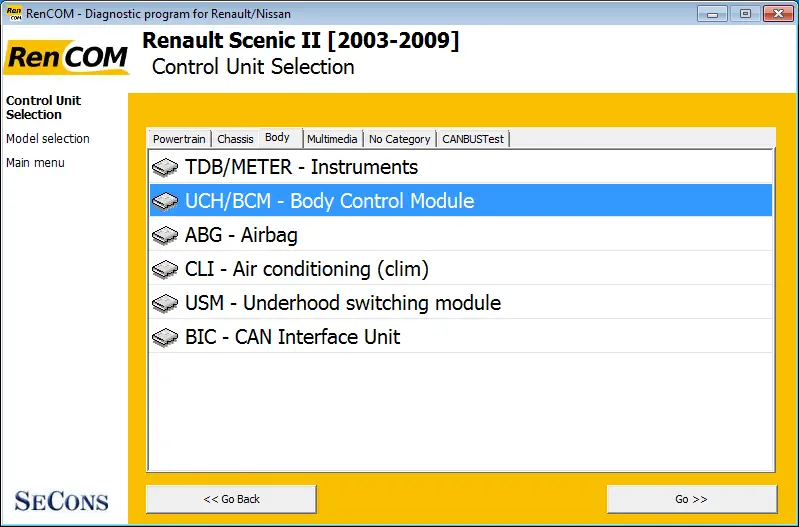Viewport: 799px width, 527px height.
Task: Click the USM Underhood switching module icon
Action: pyautogui.click(x=165, y=303)
